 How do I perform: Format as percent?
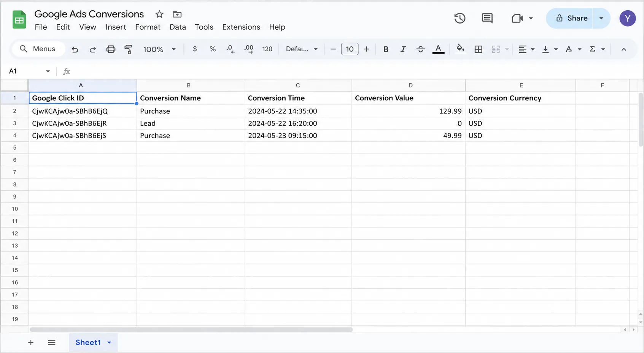click(x=213, y=49)
